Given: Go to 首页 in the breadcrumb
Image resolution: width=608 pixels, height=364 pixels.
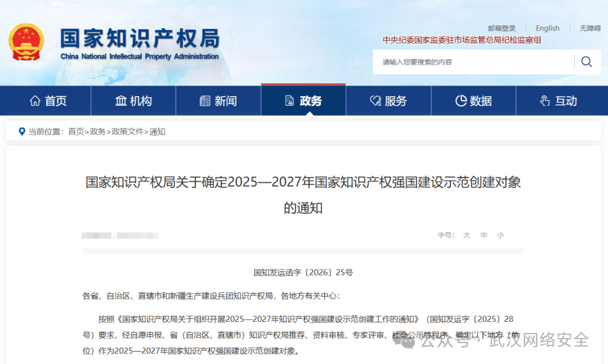Looking at the screenshot, I should click(76, 132).
